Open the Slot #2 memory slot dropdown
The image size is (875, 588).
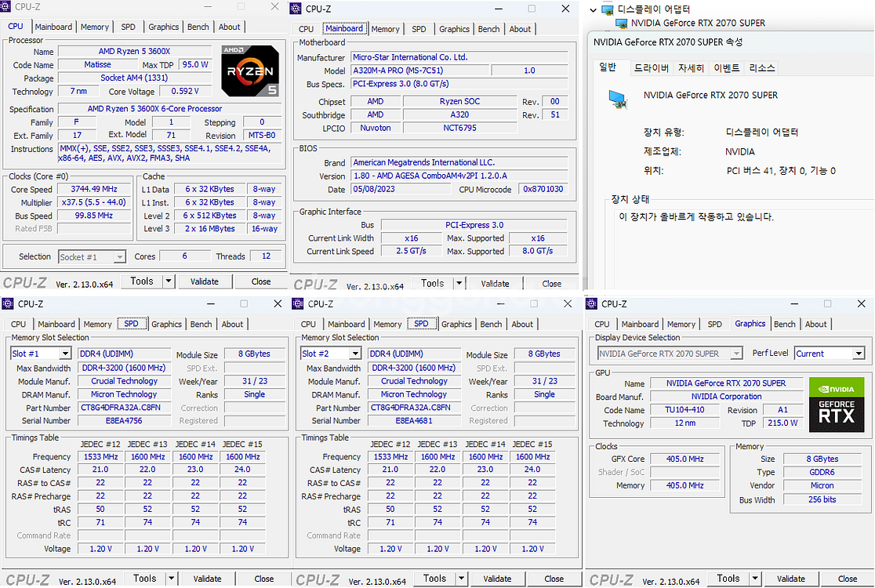click(354, 354)
